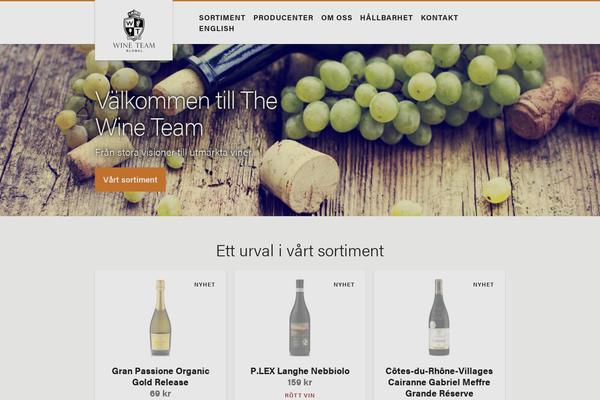Open the Kontakt page
600x400 pixels.
(439, 18)
